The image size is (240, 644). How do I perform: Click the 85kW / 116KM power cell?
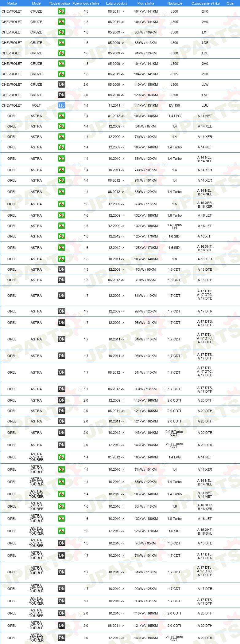(x=146, y=506)
